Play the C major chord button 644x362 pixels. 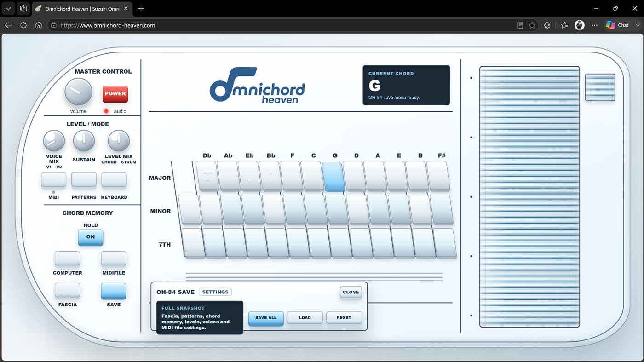313,176
